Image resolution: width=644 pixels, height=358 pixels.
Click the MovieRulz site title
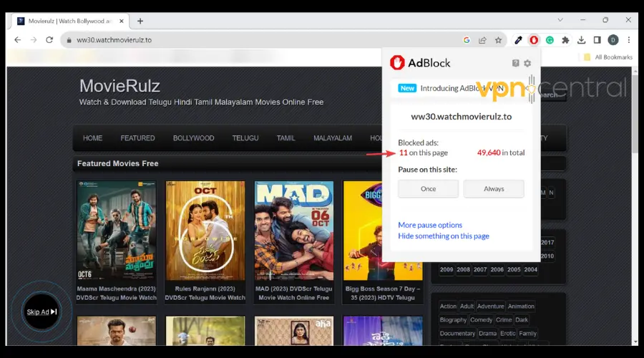[119, 86]
